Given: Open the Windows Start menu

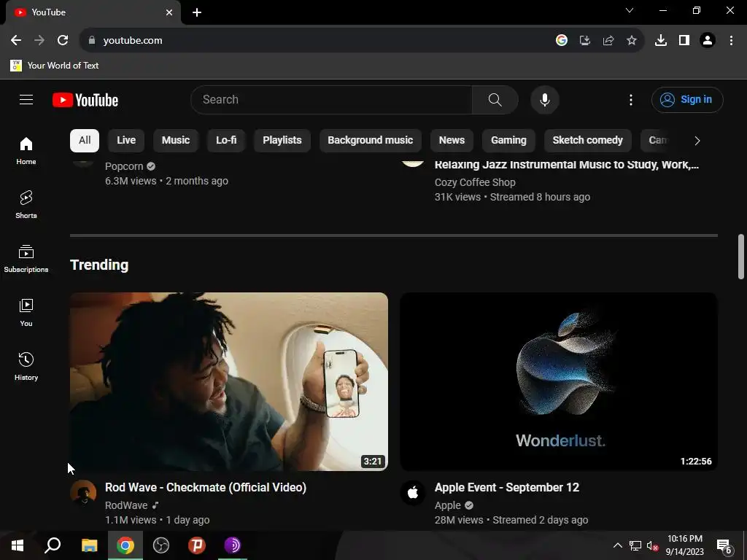Looking at the screenshot, I should pos(18,545).
